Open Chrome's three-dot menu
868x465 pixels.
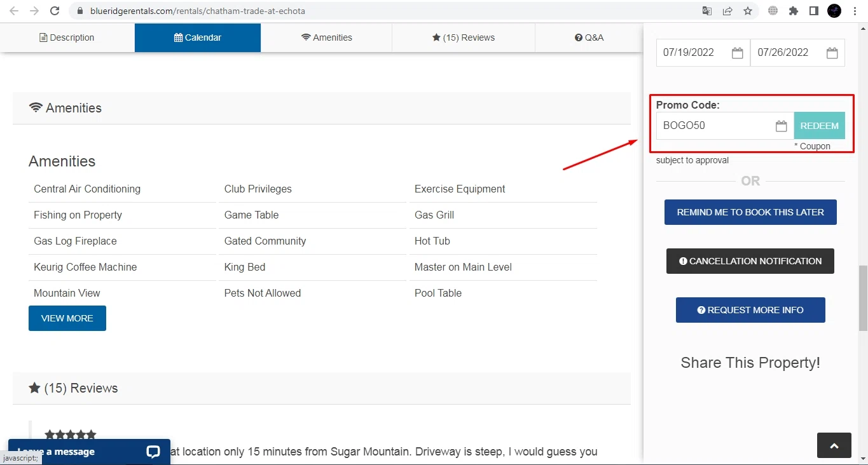(x=856, y=11)
